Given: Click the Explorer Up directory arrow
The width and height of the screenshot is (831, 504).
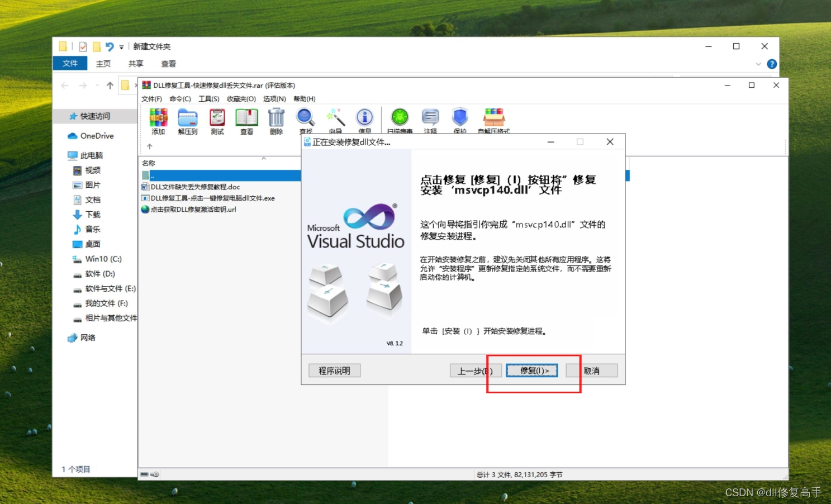Looking at the screenshot, I should point(110,85).
